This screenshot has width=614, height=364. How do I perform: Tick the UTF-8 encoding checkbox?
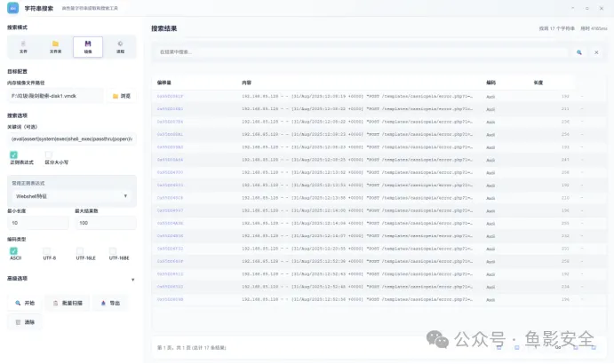click(49, 250)
